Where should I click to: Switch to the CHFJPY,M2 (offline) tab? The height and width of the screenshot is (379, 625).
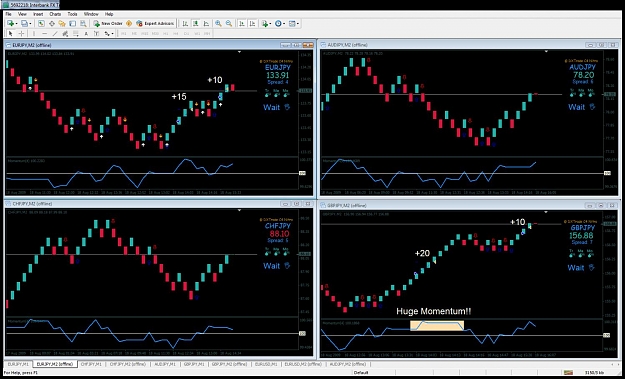click(x=128, y=364)
